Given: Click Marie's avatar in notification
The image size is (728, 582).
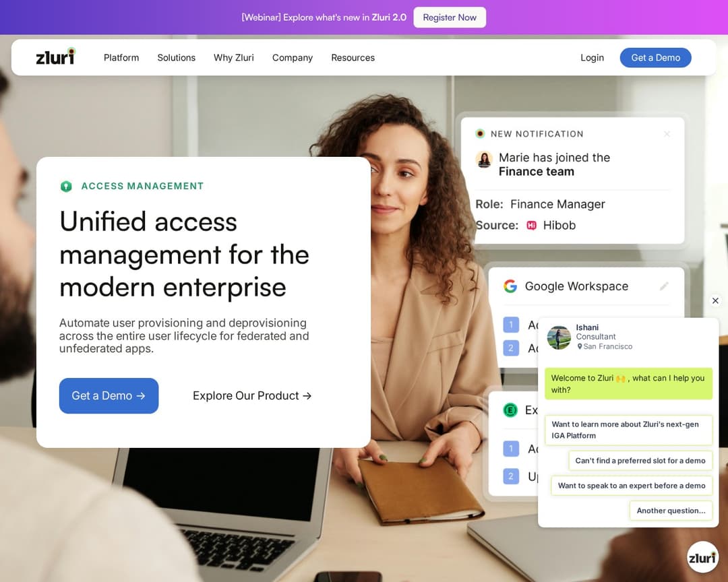Looking at the screenshot, I should tap(484, 159).
